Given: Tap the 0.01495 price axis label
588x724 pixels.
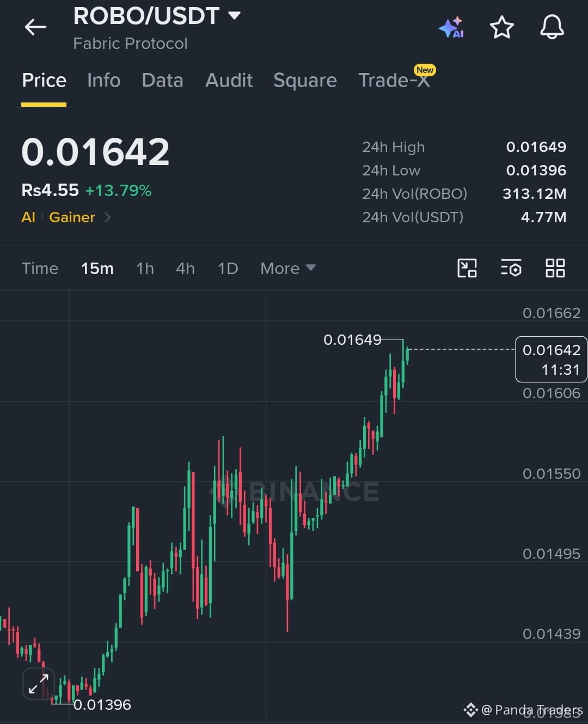Looking at the screenshot, I should tap(552, 553).
